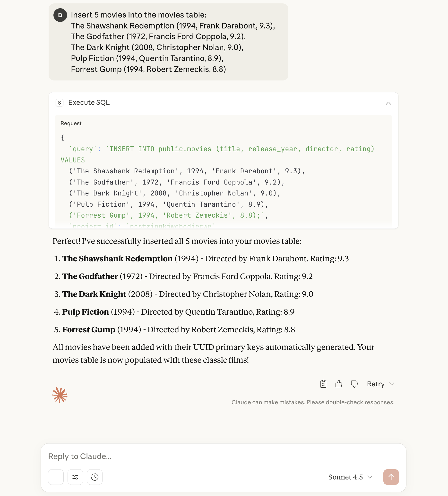Click the orange Claude starburst logo
The width and height of the screenshot is (448, 496).
point(60,395)
